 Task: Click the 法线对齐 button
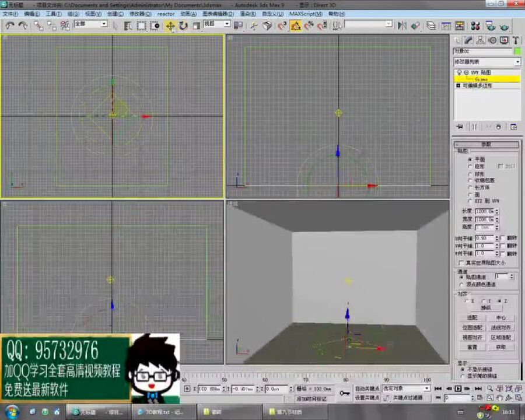[501, 328]
